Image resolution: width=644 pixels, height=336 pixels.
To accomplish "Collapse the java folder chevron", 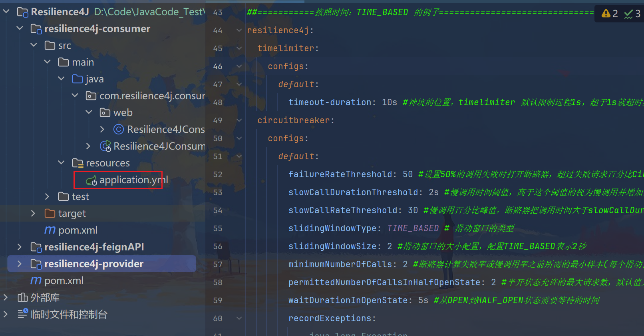I will point(62,79).
